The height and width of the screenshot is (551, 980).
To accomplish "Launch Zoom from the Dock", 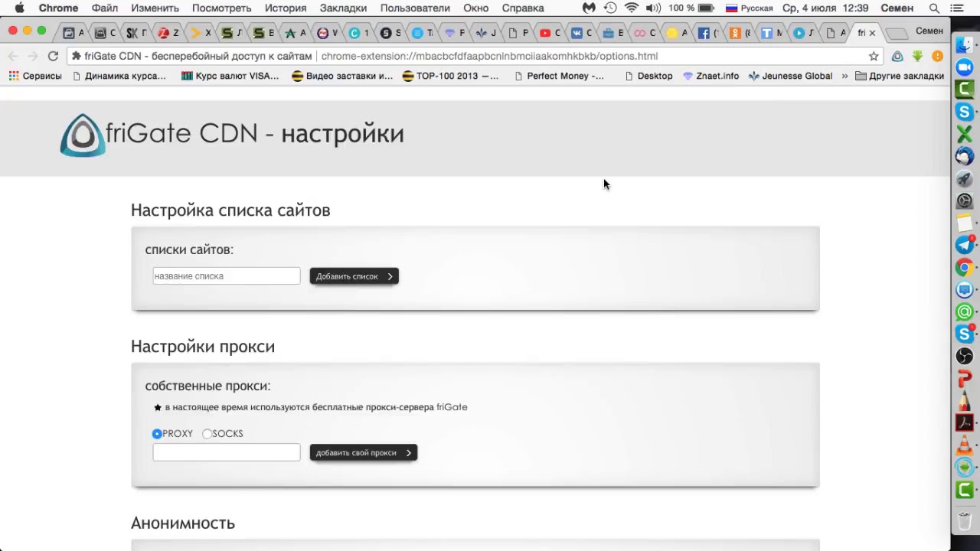I will pos(965,67).
